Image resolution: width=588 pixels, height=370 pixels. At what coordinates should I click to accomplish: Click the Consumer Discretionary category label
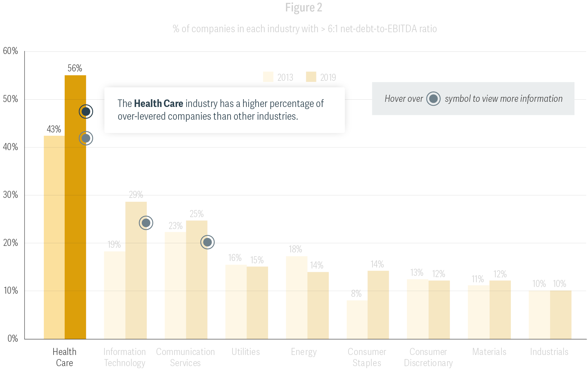point(428,357)
